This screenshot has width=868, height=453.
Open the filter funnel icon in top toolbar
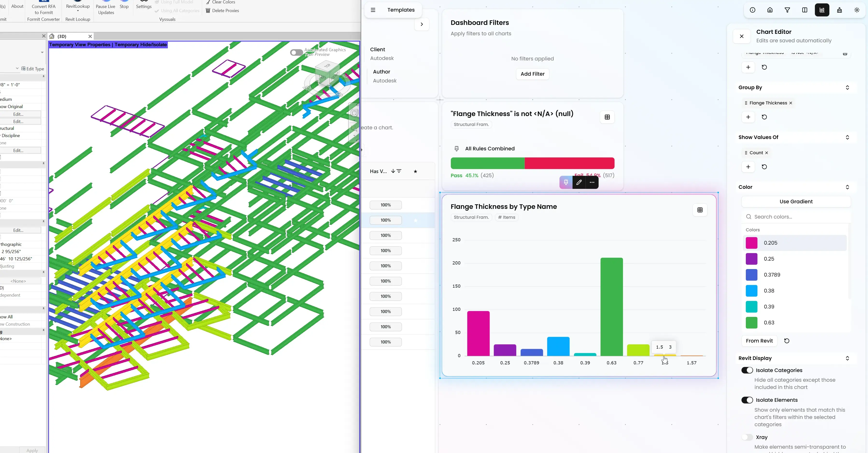click(x=787, y=10)
